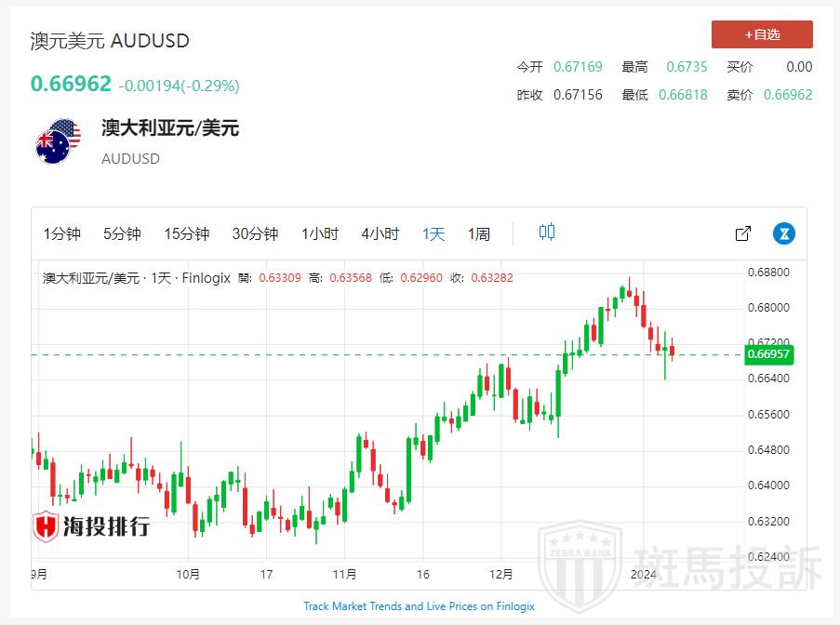
Task: Open the Finlogix Track Market Trends link
Action: coord(419,605)
